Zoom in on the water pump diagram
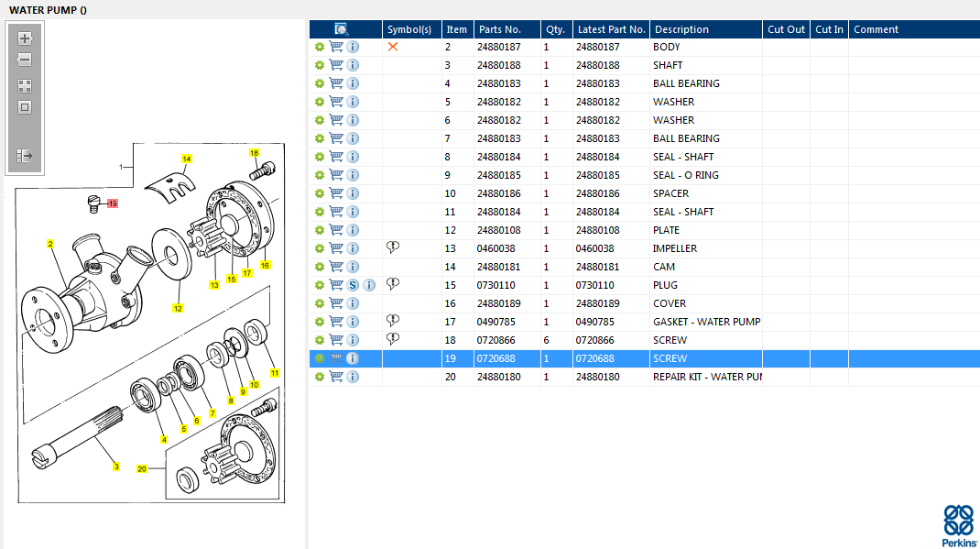Image resolution: width=980 pixels, height=549 pixels. click(x=25, y=38)
